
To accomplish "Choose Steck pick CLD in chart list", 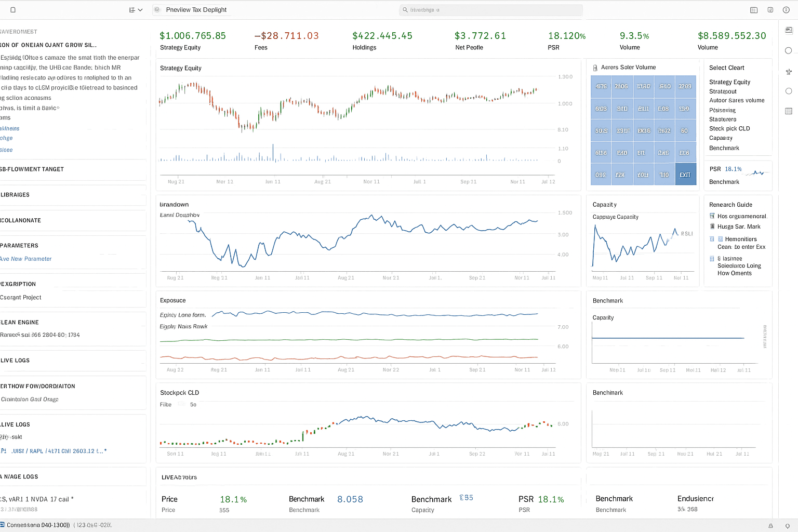I will pos(729,128).
